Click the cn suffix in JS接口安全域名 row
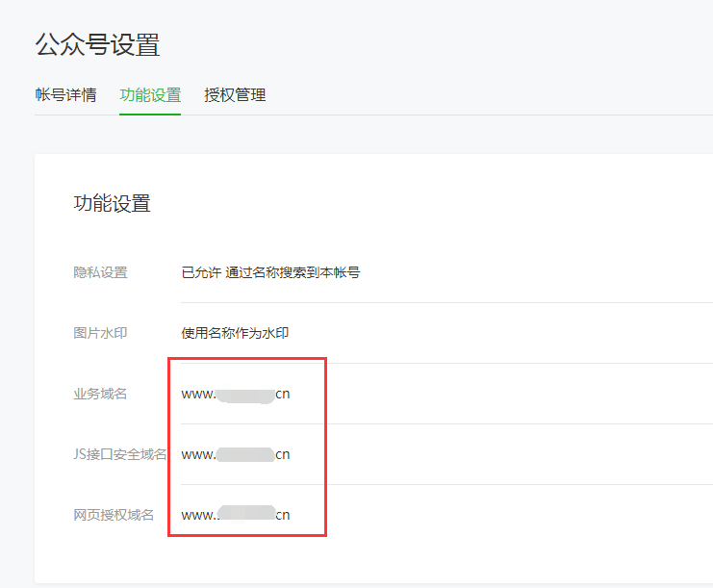The width and height of the screenshot is (713, 588). tap(283, 454)
